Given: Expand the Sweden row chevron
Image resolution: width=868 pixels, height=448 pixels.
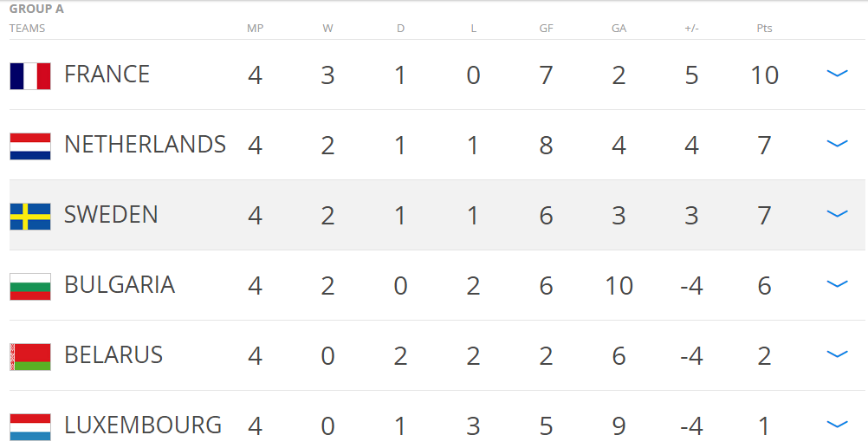Looking at the screenshot, I should 837,215.
